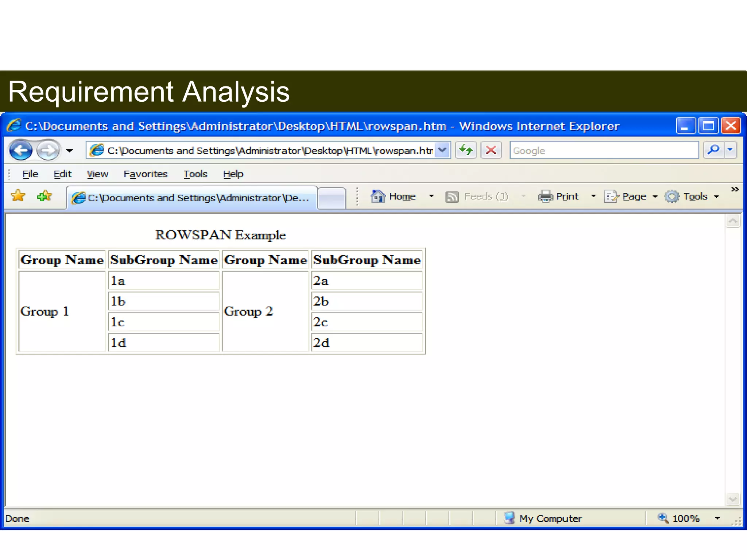Open the File menu

(30, 174)
